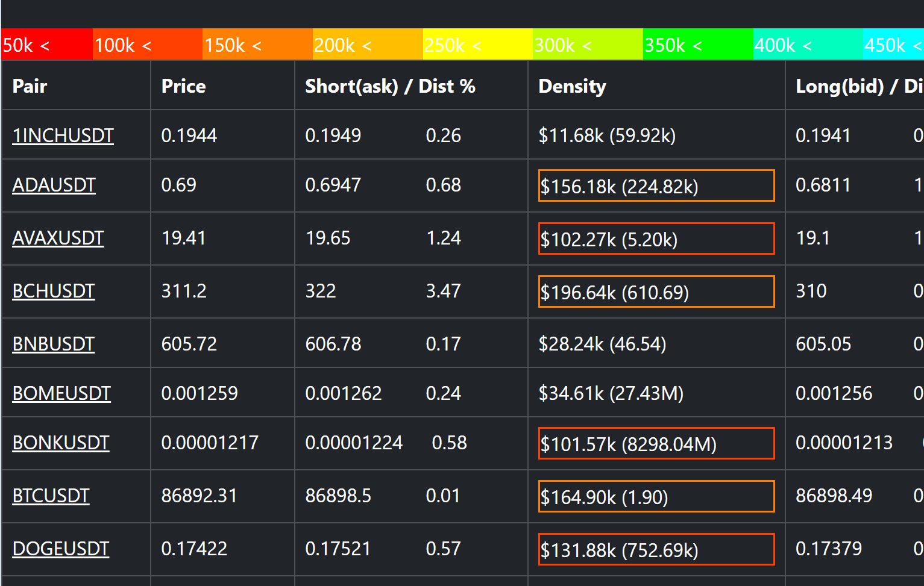
Task: Open the AVAXUSDT pair link
Action: pos(58,238)
